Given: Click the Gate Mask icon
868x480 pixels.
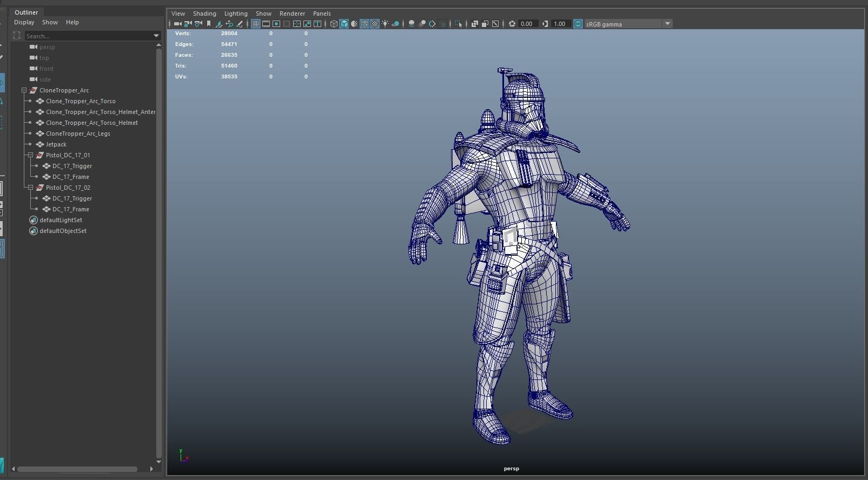Looking at the screenshot, I should point(287,24).
